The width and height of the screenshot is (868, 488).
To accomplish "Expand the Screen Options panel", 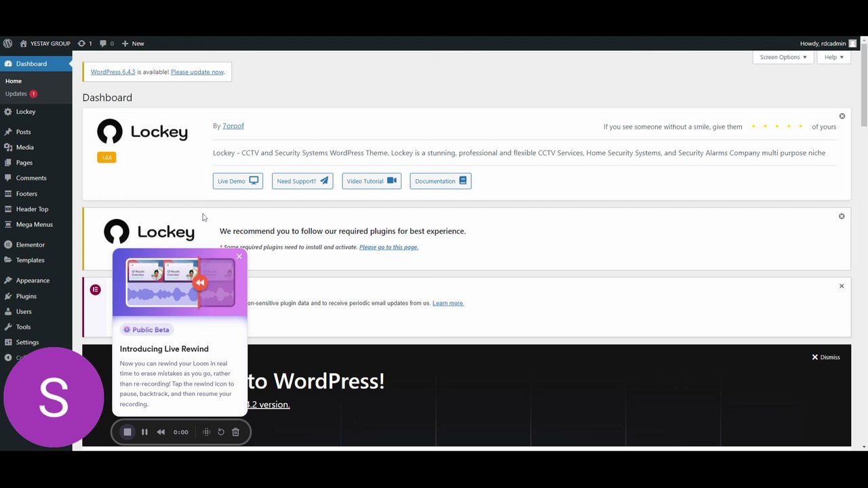I will 783,57.
